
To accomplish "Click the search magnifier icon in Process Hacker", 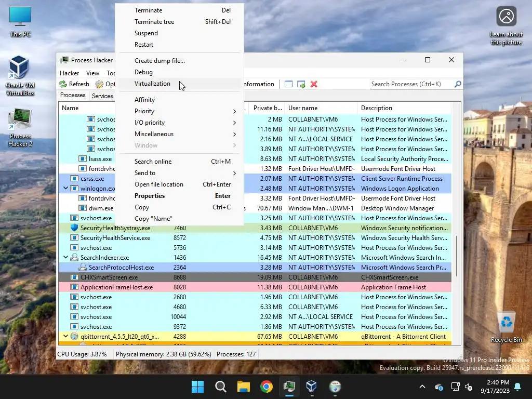I will coord(458,84).
